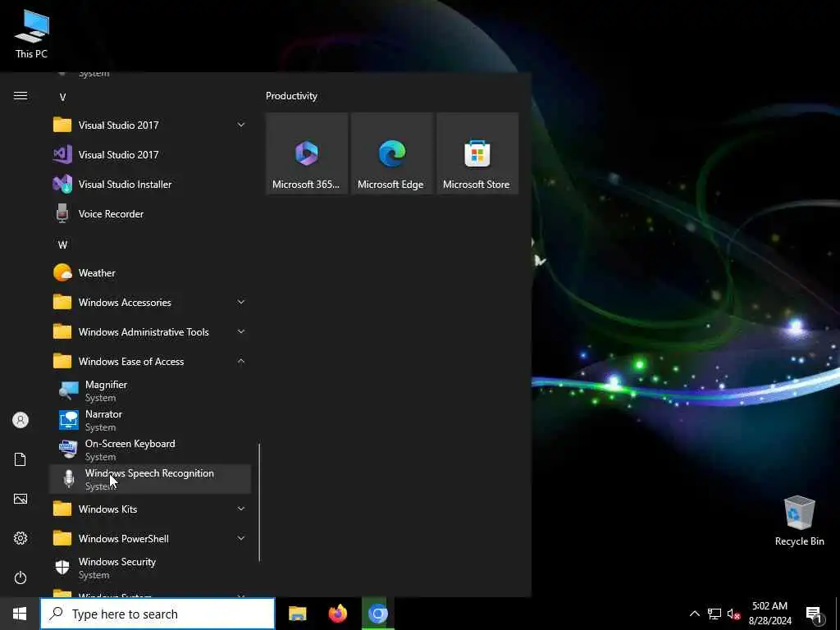Switch to Chrome on taskbar

pos(377,614)
